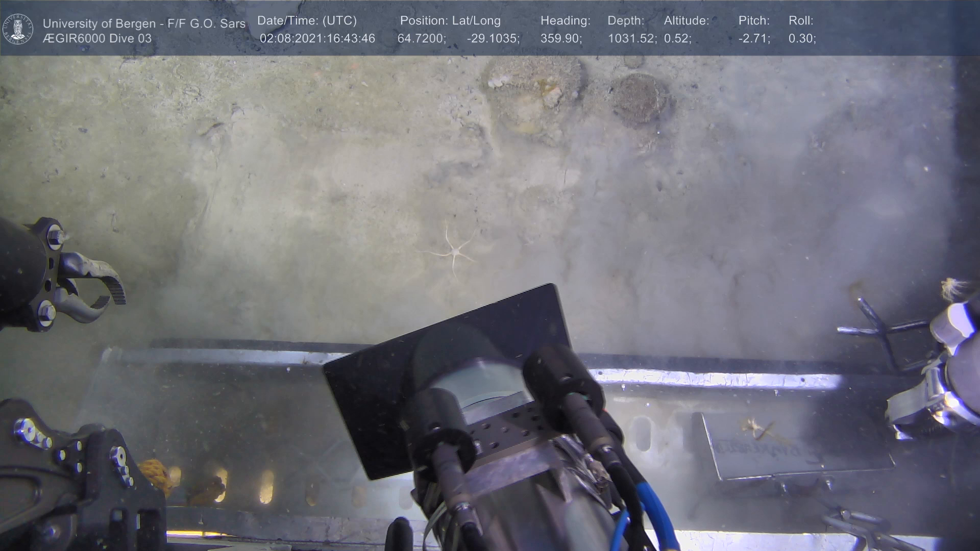Click the yellow sponge sample in tray
Viewport: 980px width, 551px height.
[155, 473]
